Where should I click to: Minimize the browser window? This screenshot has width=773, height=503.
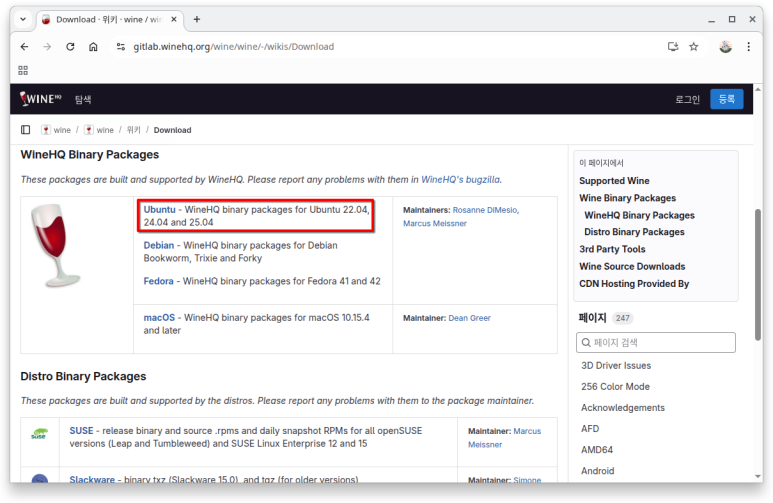pos(711,20)
